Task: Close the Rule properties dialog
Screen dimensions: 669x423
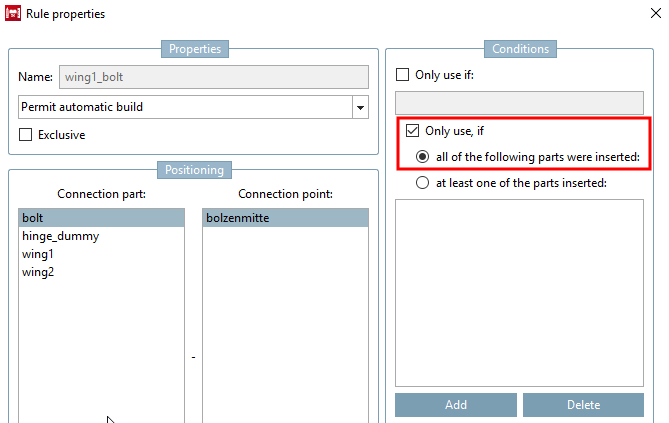Action: 653,14
